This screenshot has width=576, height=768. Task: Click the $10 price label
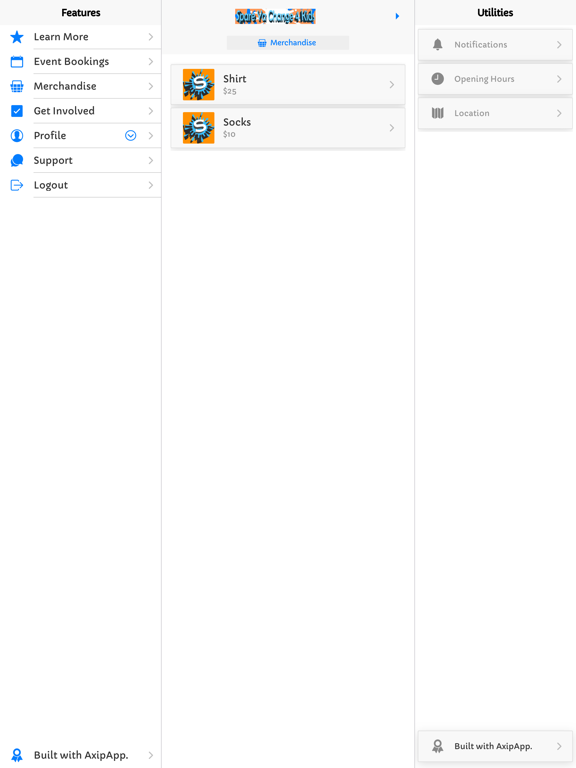pyautogui.click(x=229, y=134)
